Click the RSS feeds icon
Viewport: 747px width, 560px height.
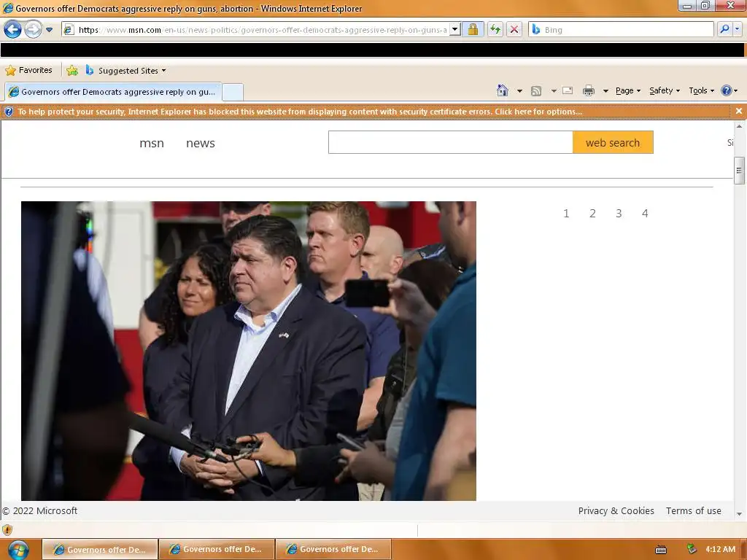(536, 90)
